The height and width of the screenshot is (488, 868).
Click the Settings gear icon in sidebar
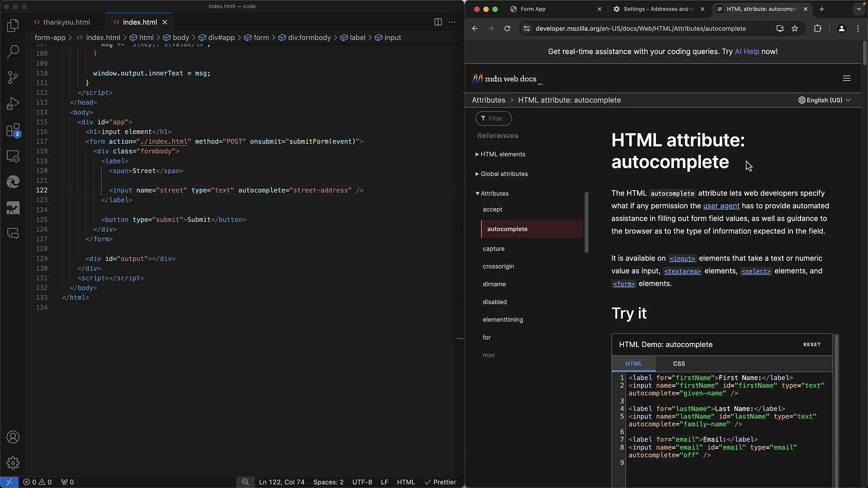pyautogui.click(x=13, y=462)
